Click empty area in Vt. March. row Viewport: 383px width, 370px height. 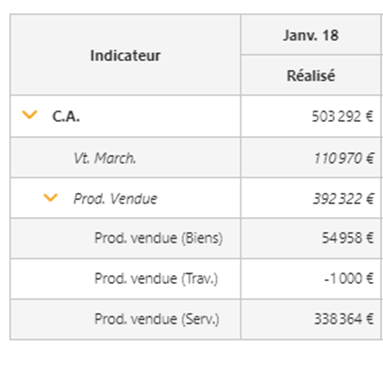(188, 158)
